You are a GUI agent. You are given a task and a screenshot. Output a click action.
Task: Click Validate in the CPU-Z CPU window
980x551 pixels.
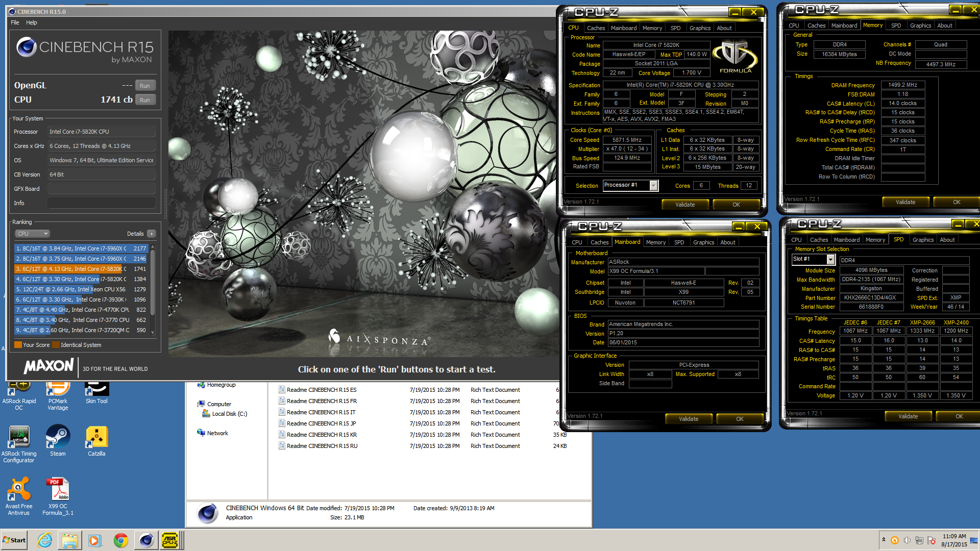[x=685, y=205]
